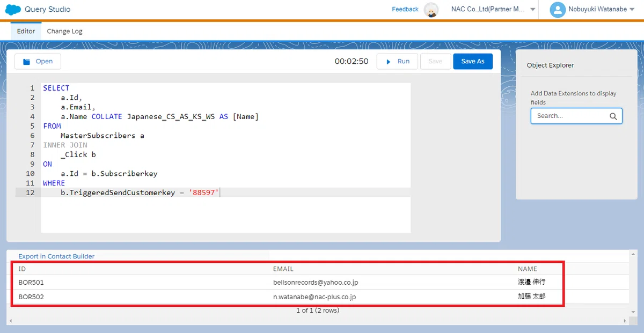Select the BOR502 cell
Screen dimensions: 644x333
click(x=31, y=297)
